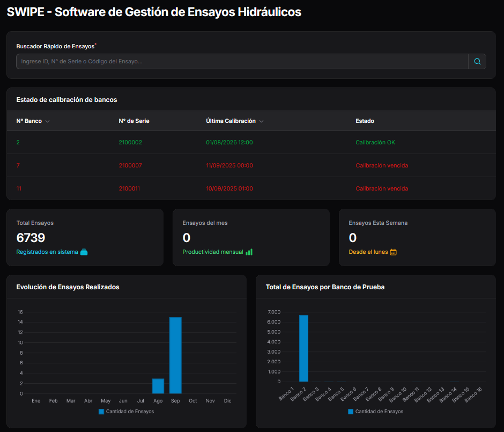Click the Estado de calibración de bancos heading

pos(66,100)
